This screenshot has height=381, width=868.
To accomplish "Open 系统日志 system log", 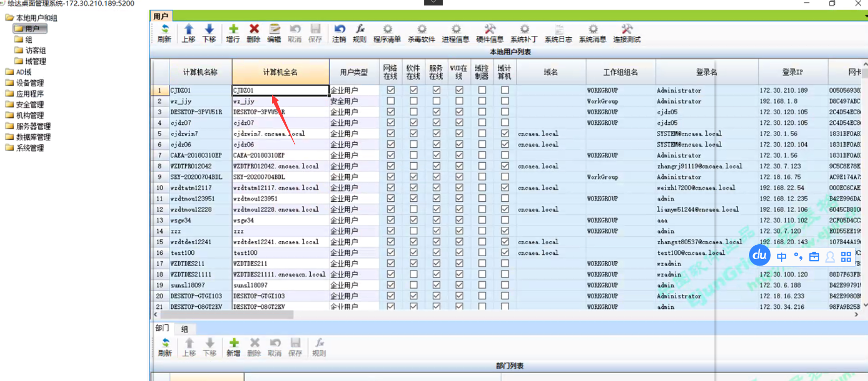I will tap(558, 33).
